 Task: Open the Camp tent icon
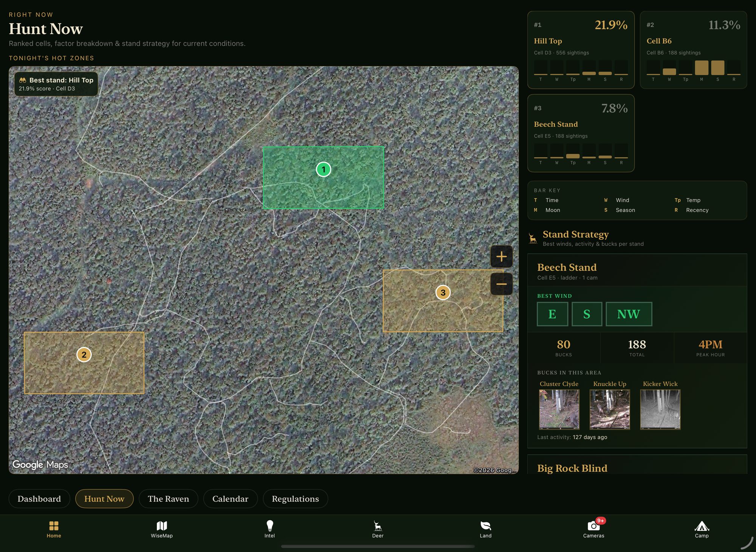click(x=702, y=526)
